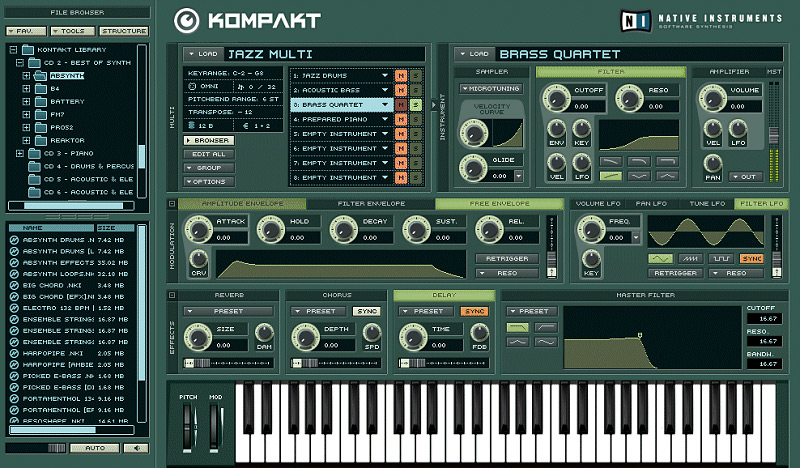Click the Auto button in browser

(95, 448)
